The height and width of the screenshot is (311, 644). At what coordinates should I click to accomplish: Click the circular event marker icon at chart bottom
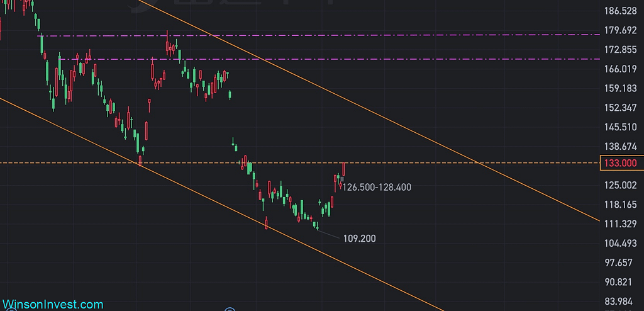230,309
